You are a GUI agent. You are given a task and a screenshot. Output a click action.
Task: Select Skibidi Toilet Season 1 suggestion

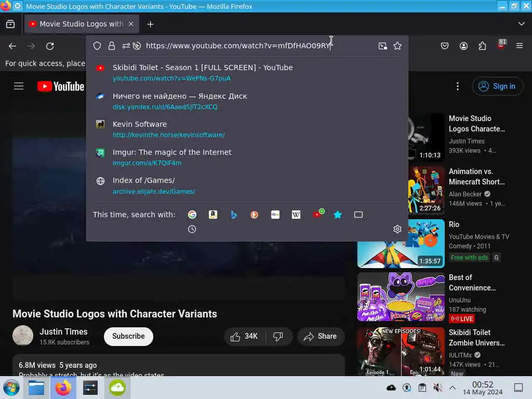click(x=247, y=73)
